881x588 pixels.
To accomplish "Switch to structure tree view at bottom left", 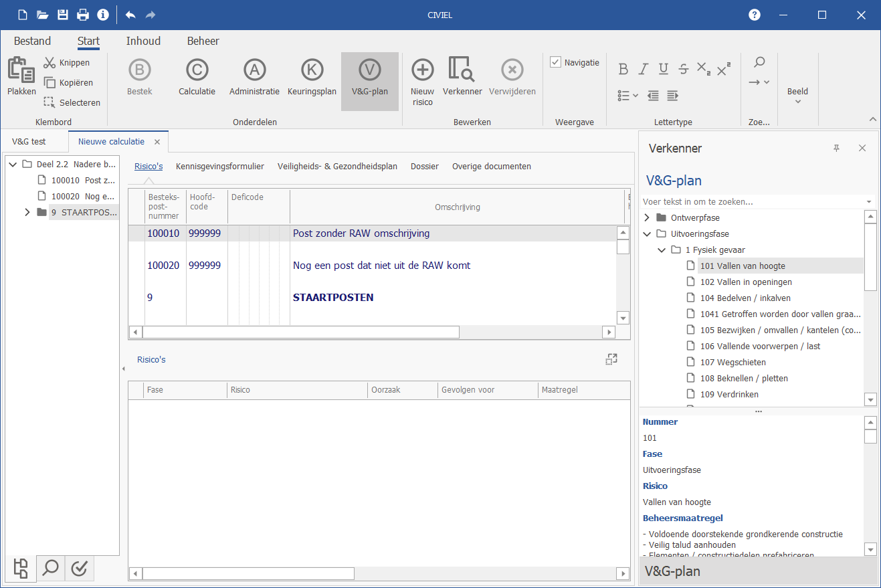I will pos(21,569).
